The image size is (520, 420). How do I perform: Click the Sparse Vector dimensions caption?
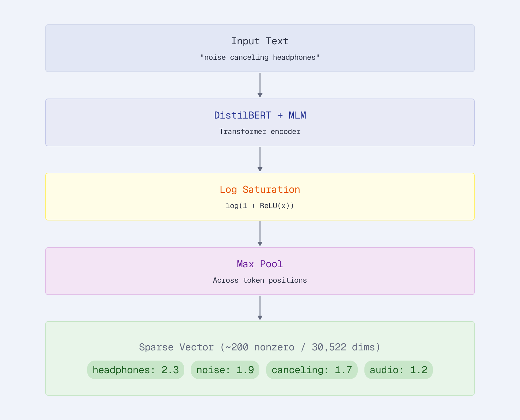pyautogui.click(x=260, y=347)
